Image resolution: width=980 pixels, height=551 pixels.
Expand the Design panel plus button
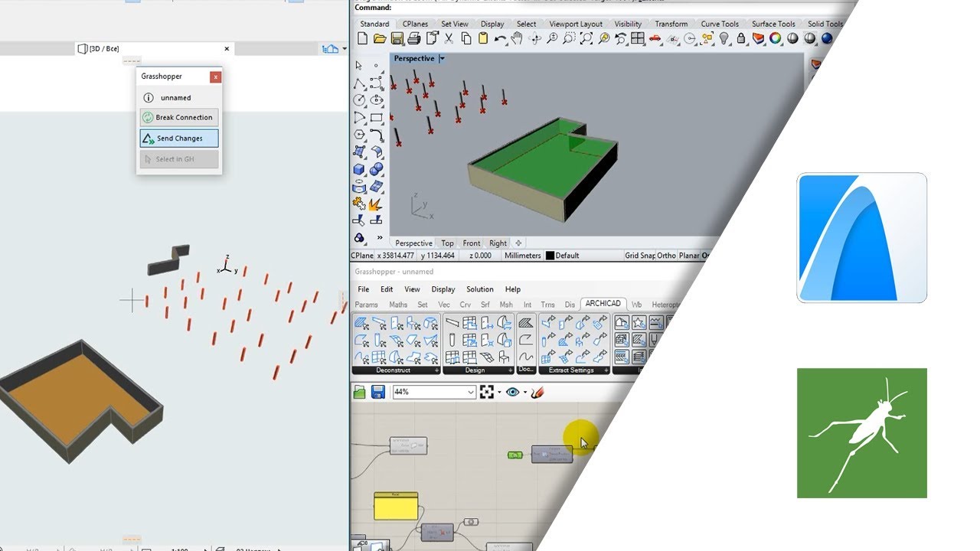tap(510, 370)
